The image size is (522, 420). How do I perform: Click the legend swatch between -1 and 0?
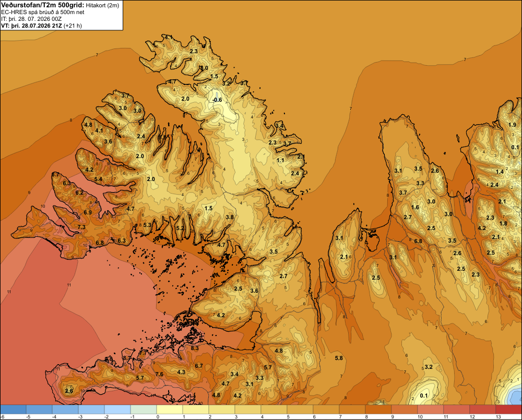(144, 409)
